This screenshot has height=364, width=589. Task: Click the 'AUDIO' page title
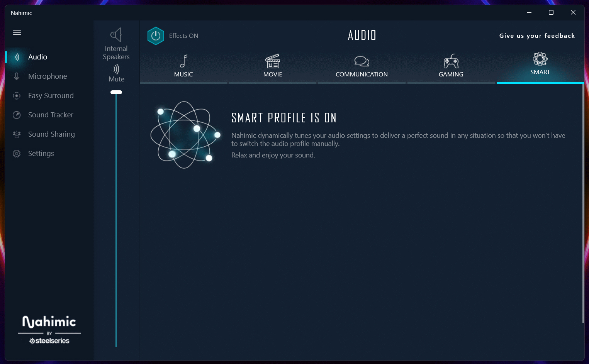tap(362, 35)
